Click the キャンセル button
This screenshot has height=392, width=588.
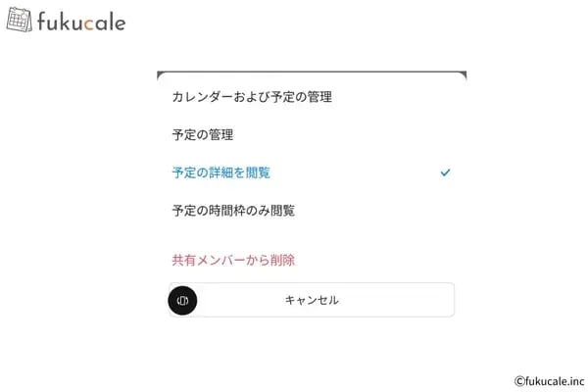(312, 300)
